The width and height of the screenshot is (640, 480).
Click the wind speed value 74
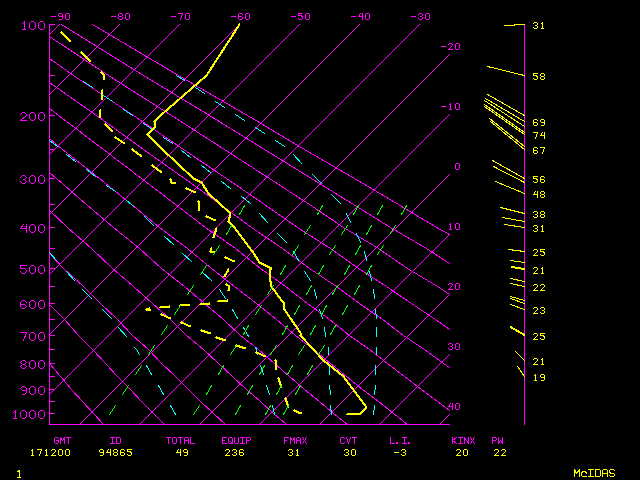pyautogui.click(x=538, y=135)
